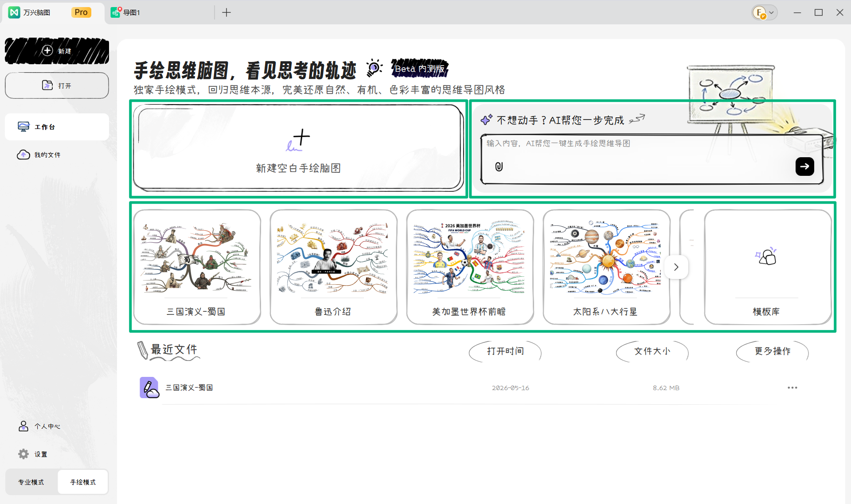Image resolution: width=851 pixels, height=504 pixels.
Task: Click the 万兴脑图 app logo
Action: coord(15,12)
